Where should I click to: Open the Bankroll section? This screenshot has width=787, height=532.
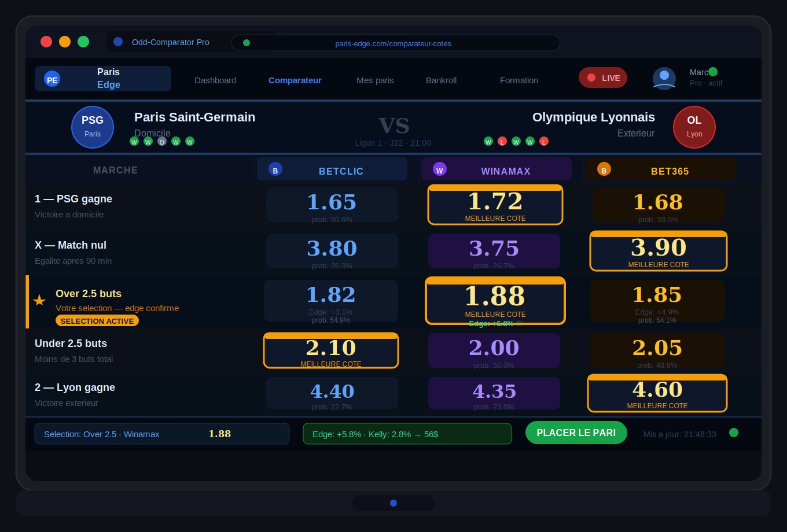442,80
